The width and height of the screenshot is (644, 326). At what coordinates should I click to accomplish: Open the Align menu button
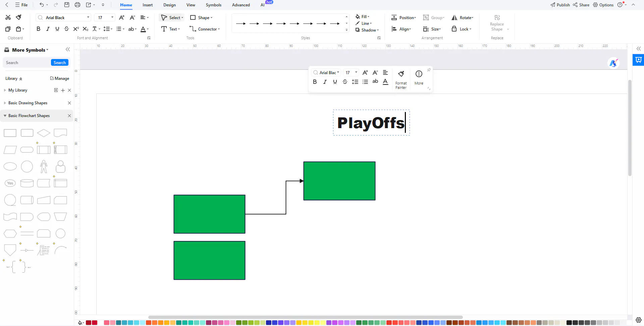coord(401,29)
